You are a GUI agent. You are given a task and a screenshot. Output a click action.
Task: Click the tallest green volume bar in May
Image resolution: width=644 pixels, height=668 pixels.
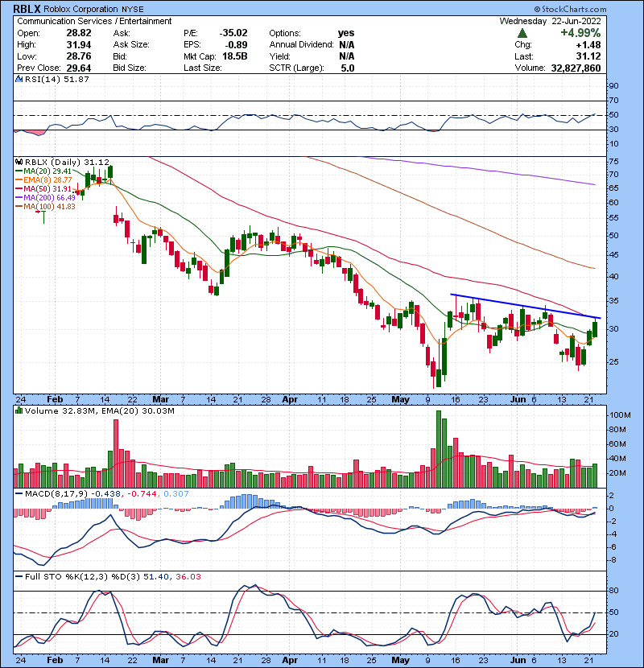(x=439, y=448)
